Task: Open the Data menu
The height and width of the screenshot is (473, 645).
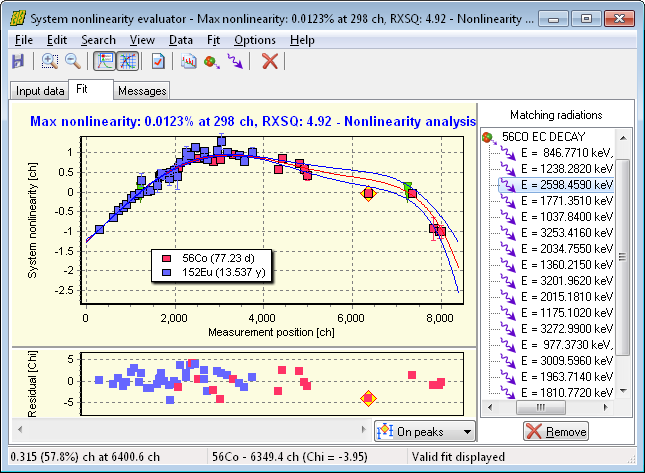Action: [181, 40]
